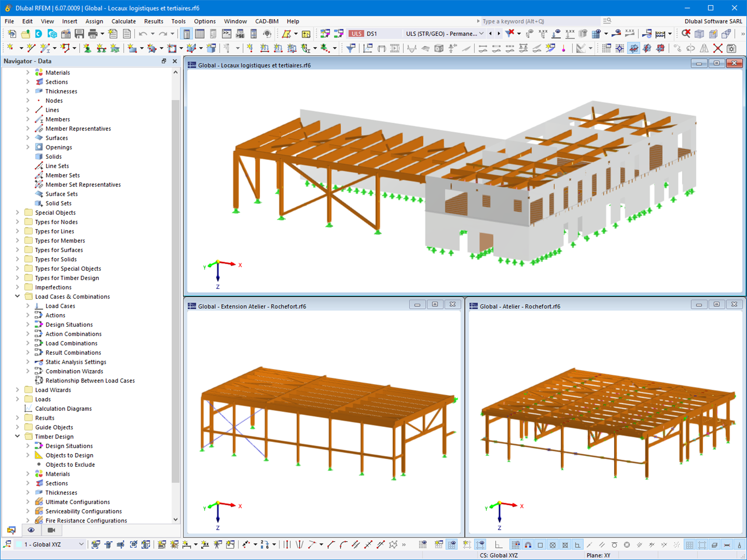The height and width of the screenshot is (560, 747).
Task: Open the keyword search magnifier next to Alt+Q field
Action: 607,21
